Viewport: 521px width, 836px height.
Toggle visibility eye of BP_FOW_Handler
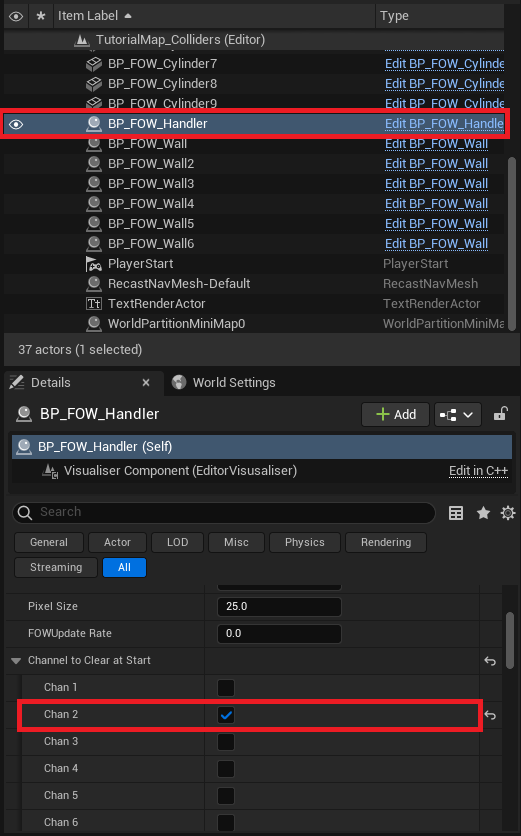tap(16, 124)
